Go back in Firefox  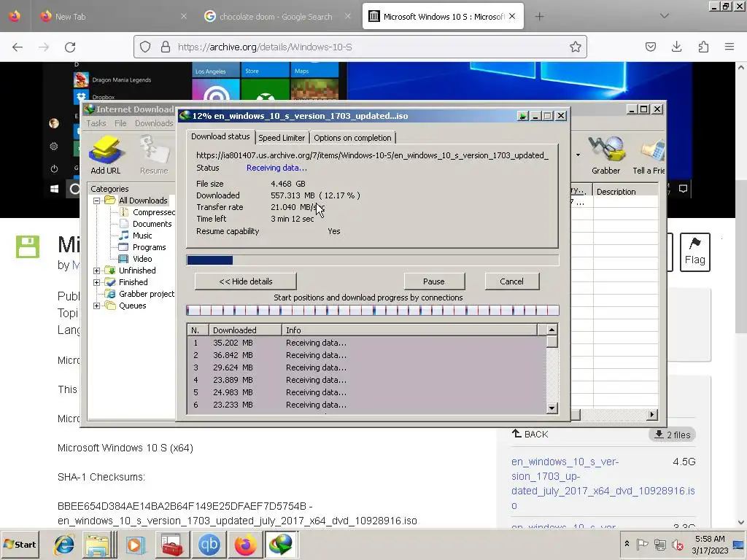[x=18, y=47]
